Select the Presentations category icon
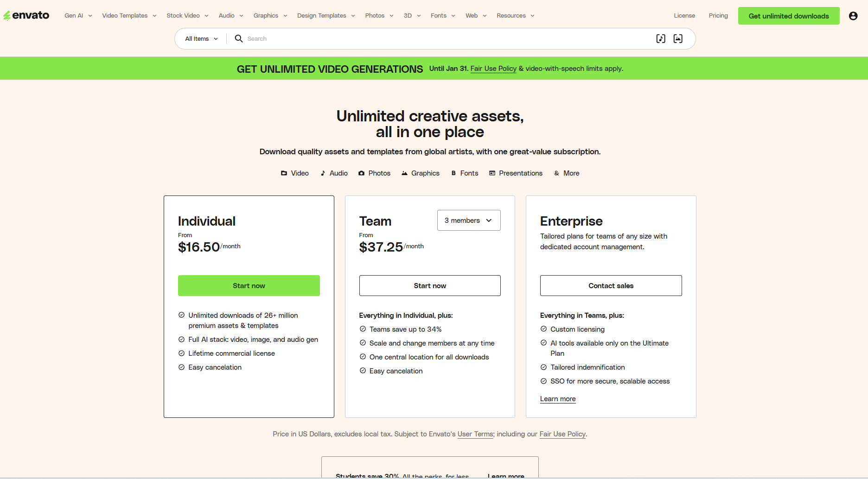Image resolution: width=868 pixels, height=479 pixels. pos(491,173)
